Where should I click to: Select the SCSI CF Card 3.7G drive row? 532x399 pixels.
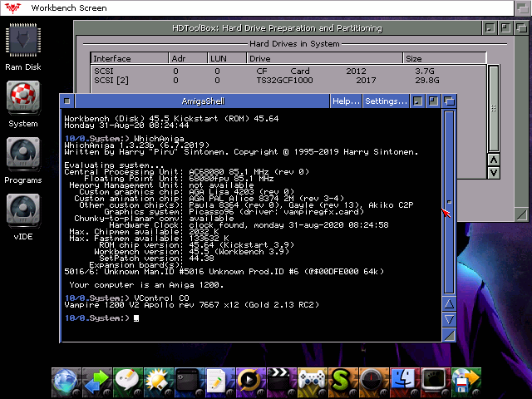[288, 71]
